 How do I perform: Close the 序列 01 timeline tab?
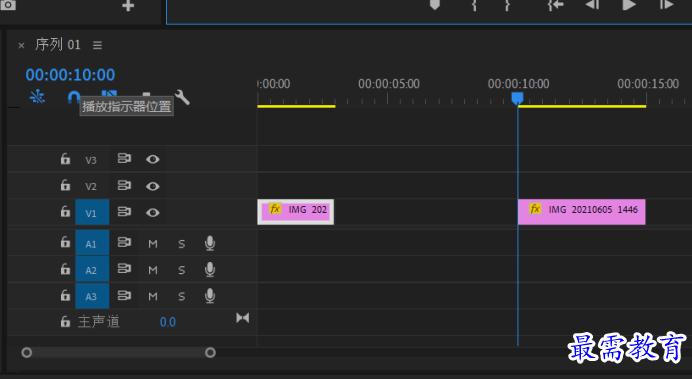(21, 45)
